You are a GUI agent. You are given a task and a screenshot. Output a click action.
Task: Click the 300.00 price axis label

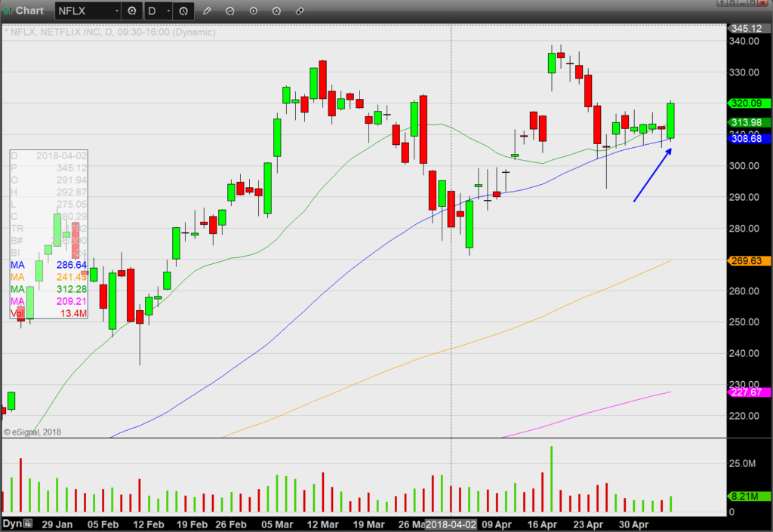(744, 165)
